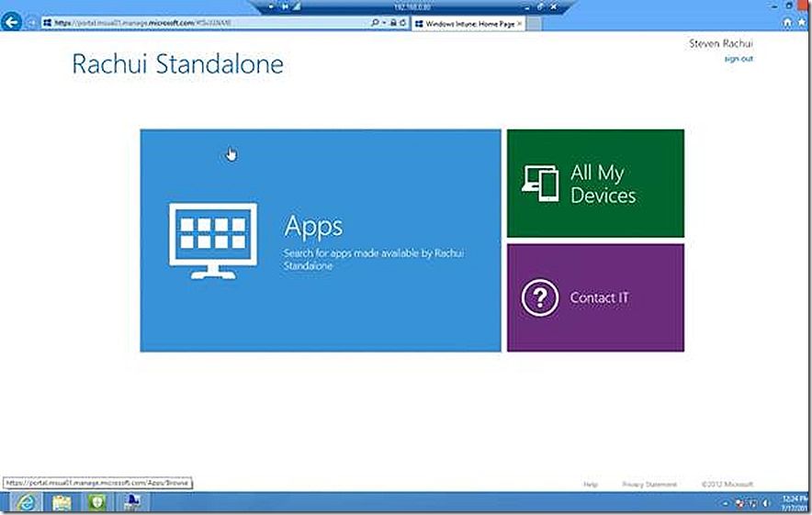Click the ©2012 Microsoft footer text
Screen dimensions: 812x515
[727, 485]
